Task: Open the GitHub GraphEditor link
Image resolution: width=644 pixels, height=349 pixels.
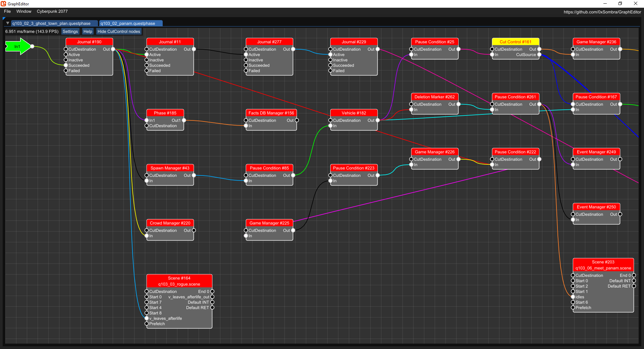Action: click(602, 12)
